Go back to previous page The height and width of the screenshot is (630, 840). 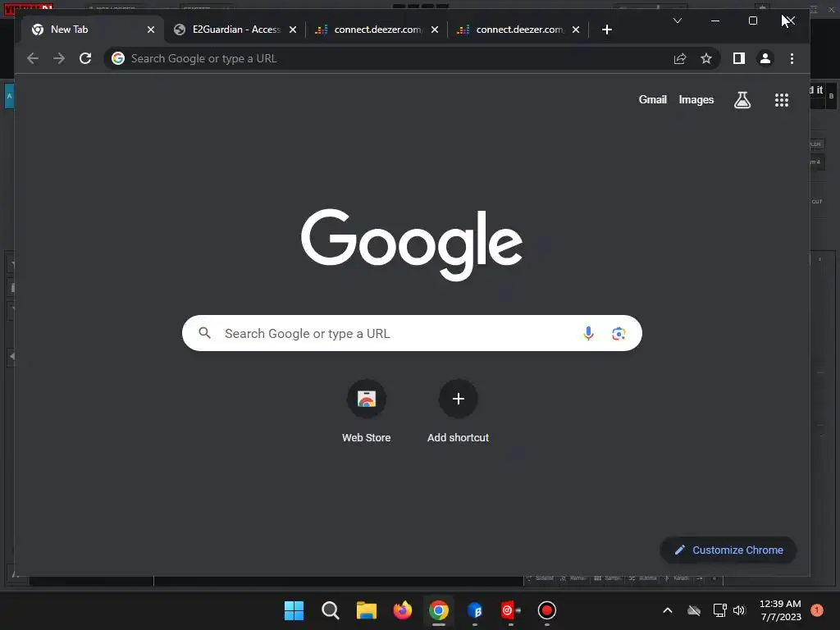[33, 58]
